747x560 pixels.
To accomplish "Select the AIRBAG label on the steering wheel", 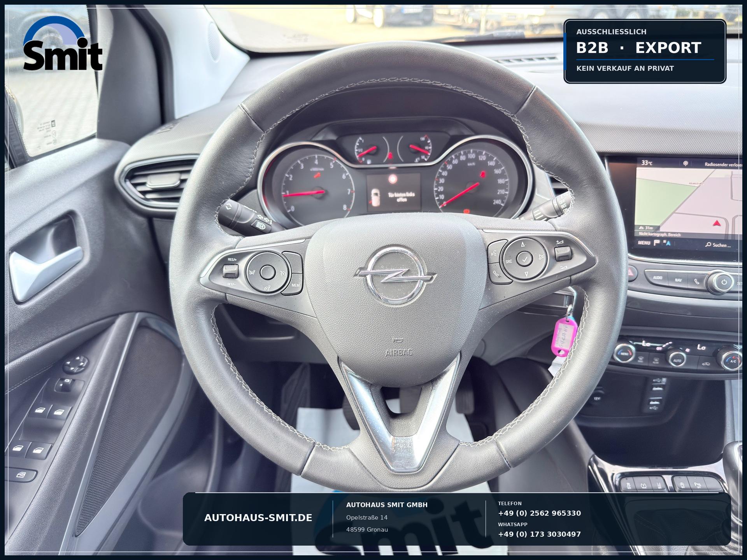I will 399,353.
